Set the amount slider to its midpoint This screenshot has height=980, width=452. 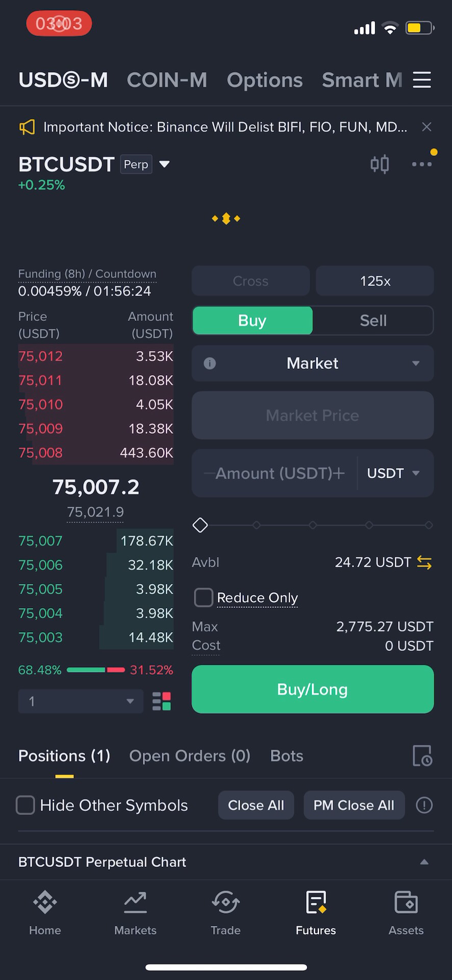(313, 525)
